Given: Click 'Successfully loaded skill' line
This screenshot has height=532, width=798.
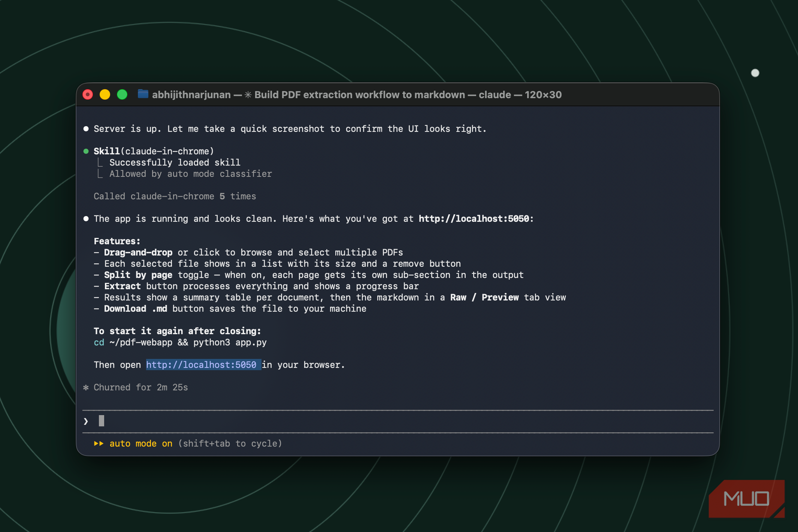Looking at the screenshot, I should [175, 162].
